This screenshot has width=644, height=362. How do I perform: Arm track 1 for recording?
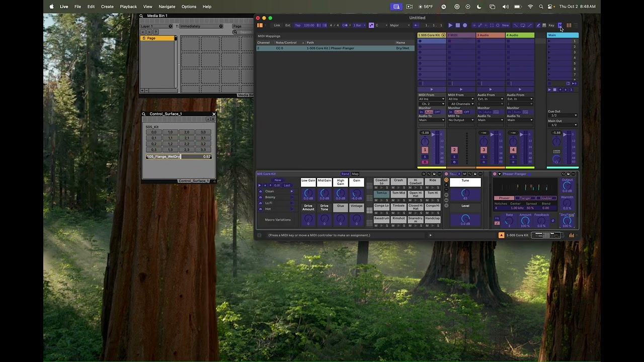click(425, 162)
